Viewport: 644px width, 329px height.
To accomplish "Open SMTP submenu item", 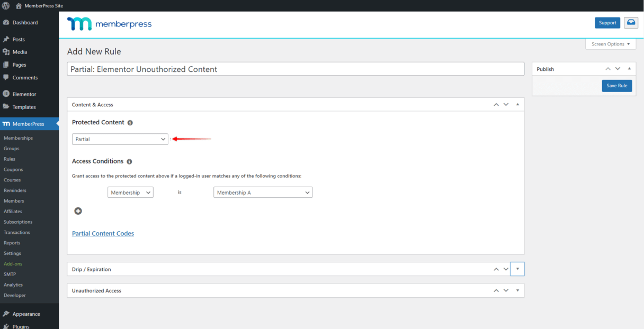I will (x=10, y=274).
